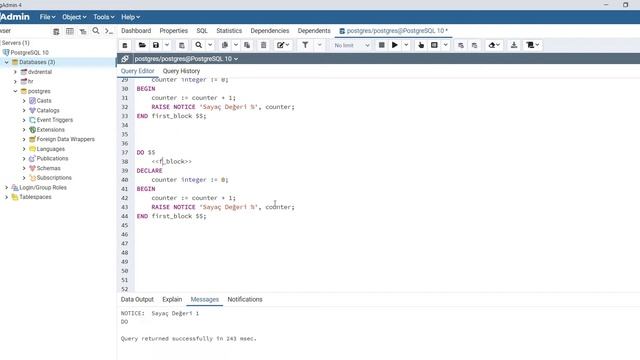The image size is (640, 360).
Task: Click the connection status link icon
Action: [x=125, y=59]
